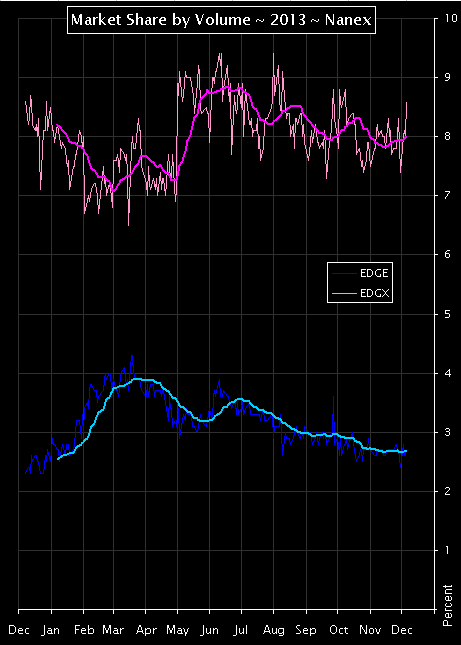Click the Jan label on the x-axis

(51, 630)
